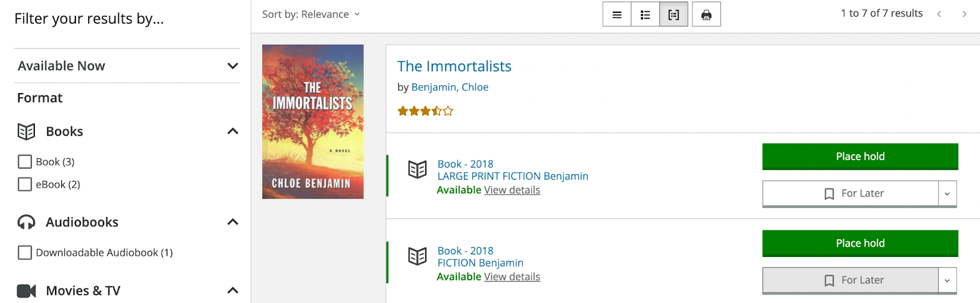Click book icon beside LARGE PRINT FICTION entry
Viewport: 980px width, 303px height.
point(417,169)
